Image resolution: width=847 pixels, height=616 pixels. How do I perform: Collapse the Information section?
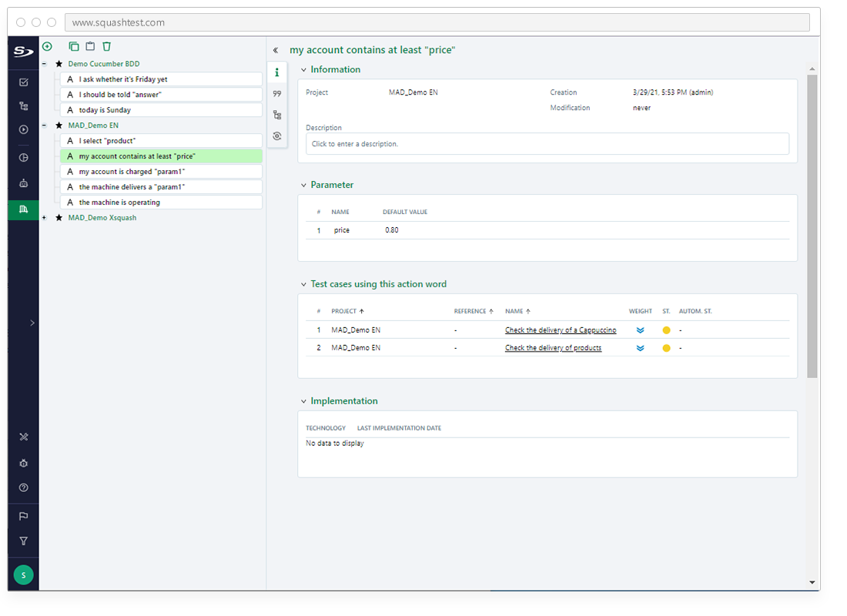303,70
